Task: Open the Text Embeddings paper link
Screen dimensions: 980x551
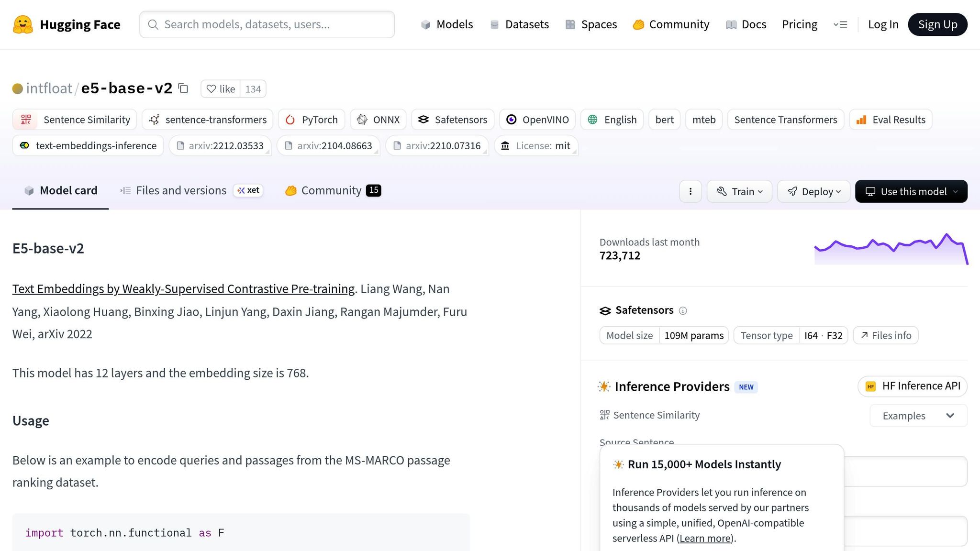Action: [183, 289]
